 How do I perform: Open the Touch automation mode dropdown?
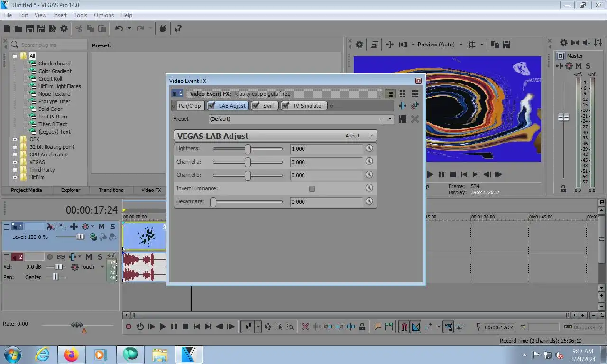coord(102,267)
